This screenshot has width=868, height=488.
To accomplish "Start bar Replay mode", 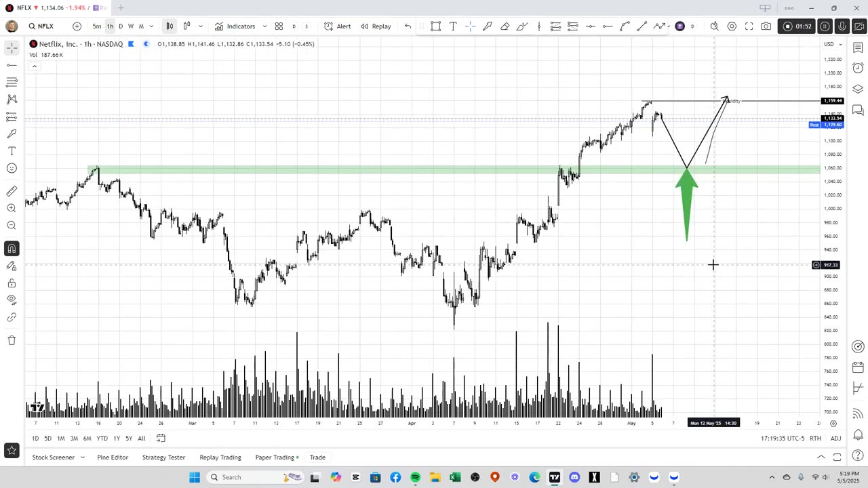I will (x=376, y=26).
